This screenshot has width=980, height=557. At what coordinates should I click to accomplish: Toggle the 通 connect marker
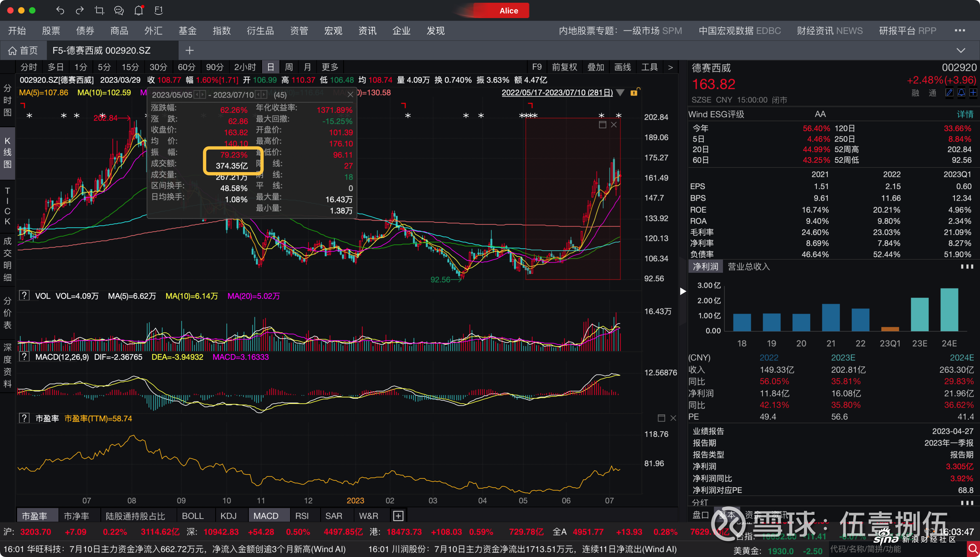click(933, 93)
